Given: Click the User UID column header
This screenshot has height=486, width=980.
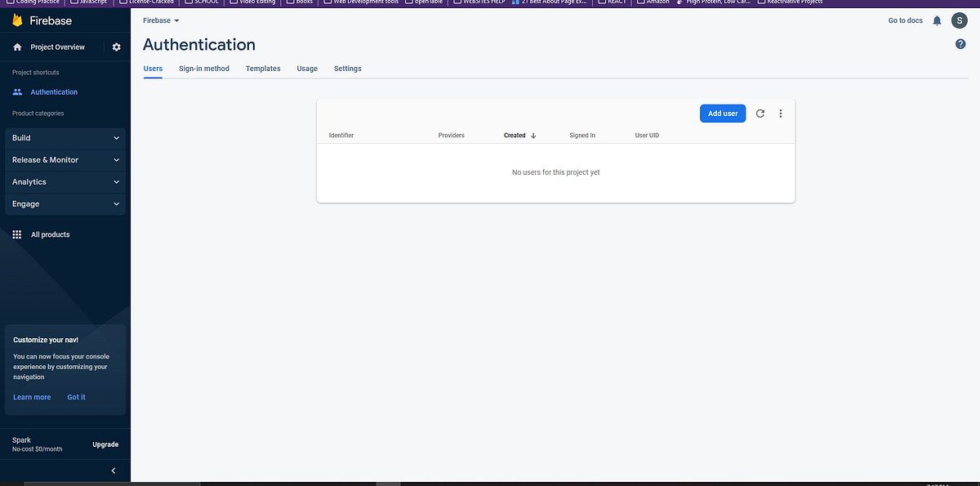Looking at the screenshot, I should coord(647,136).
